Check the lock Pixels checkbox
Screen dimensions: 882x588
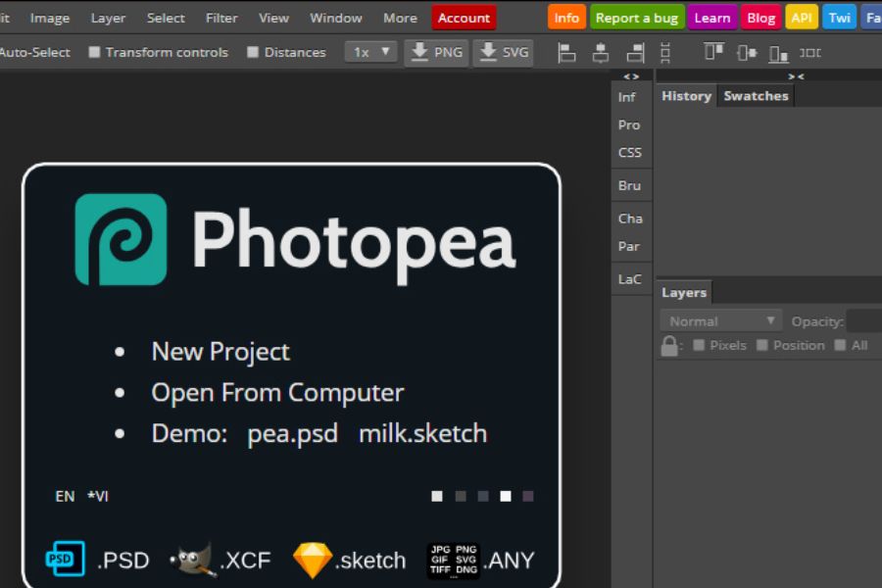699,345
